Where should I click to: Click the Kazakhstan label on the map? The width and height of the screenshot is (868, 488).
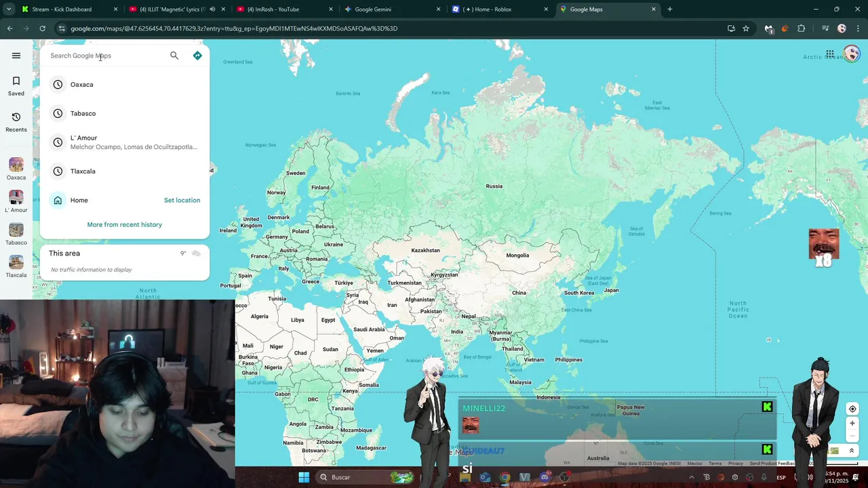pyautogui.click(x=425, y=250)
